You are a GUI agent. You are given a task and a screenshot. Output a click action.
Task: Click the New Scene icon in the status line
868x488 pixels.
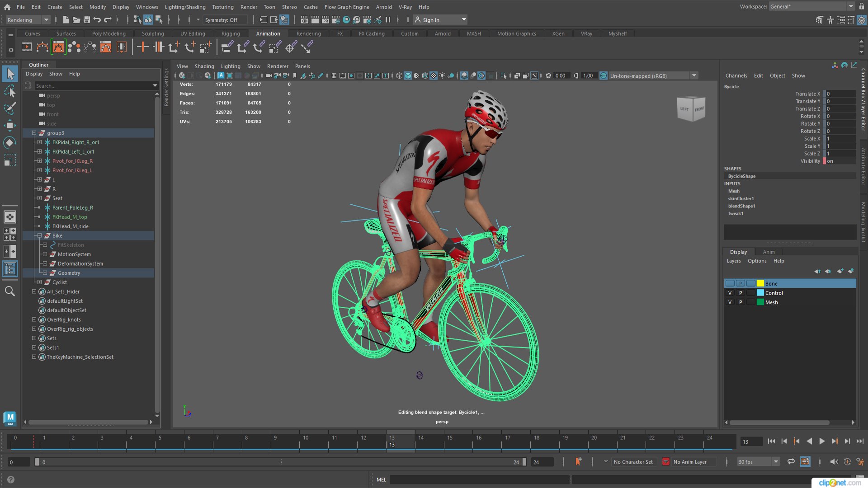66,20
